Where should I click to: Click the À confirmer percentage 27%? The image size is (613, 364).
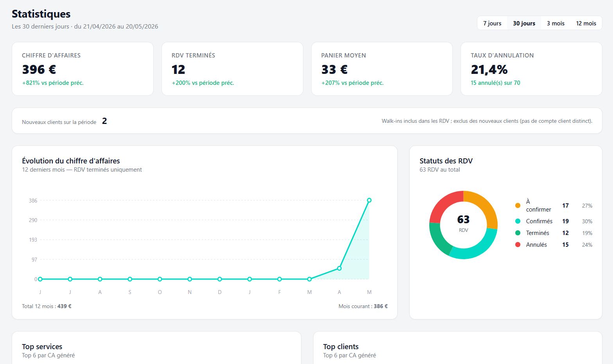(x=587, y=206)
